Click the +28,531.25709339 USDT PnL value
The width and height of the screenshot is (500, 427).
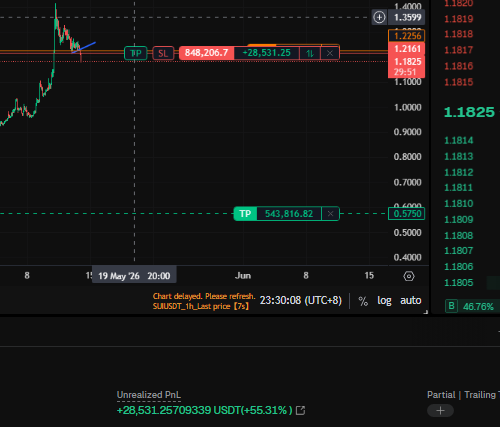coord(178,410)
